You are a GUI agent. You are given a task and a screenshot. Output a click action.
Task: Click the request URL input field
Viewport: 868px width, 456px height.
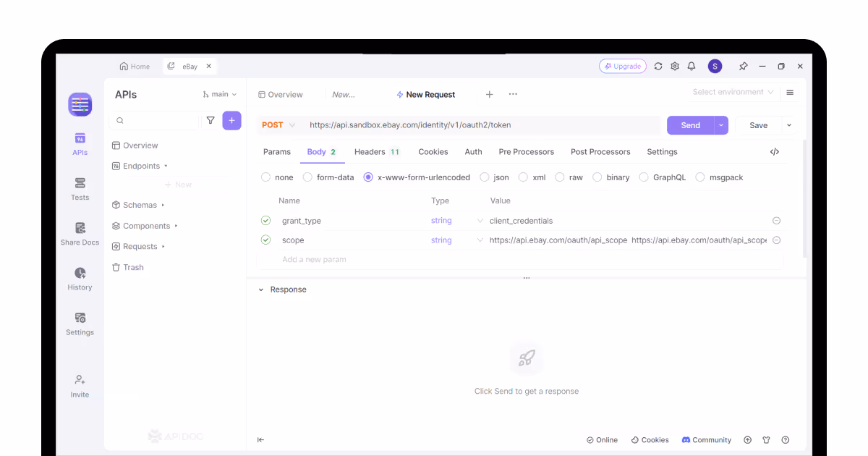(x=482, y=125)
